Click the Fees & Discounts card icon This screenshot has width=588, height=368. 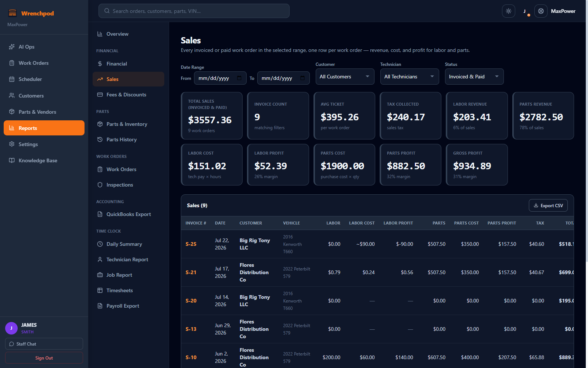[100, 95]
